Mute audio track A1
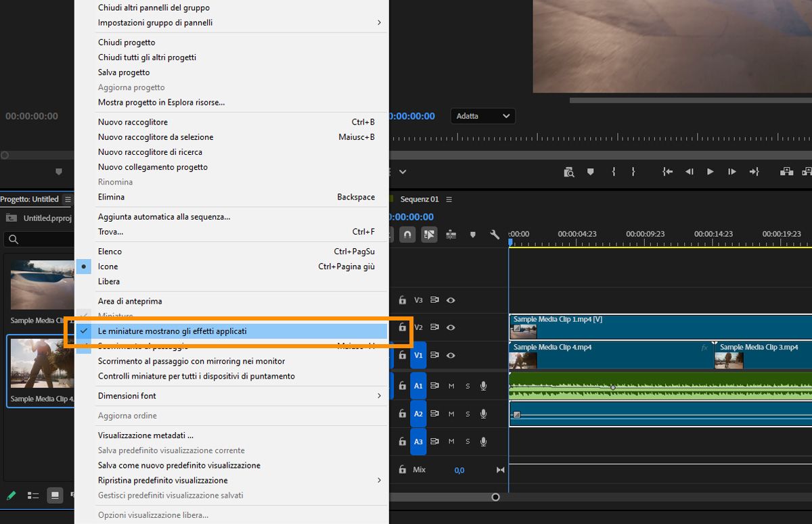812x524 pixels. [451, 386]
